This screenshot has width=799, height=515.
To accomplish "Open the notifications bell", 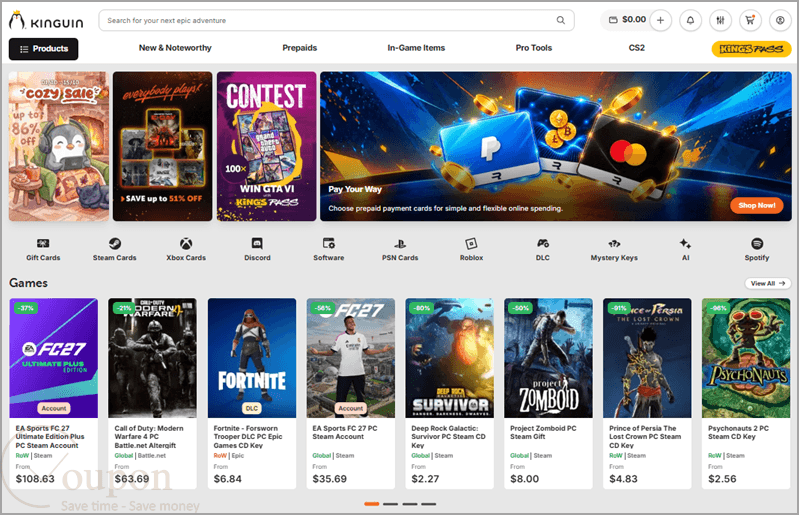I will coord(690,20).
